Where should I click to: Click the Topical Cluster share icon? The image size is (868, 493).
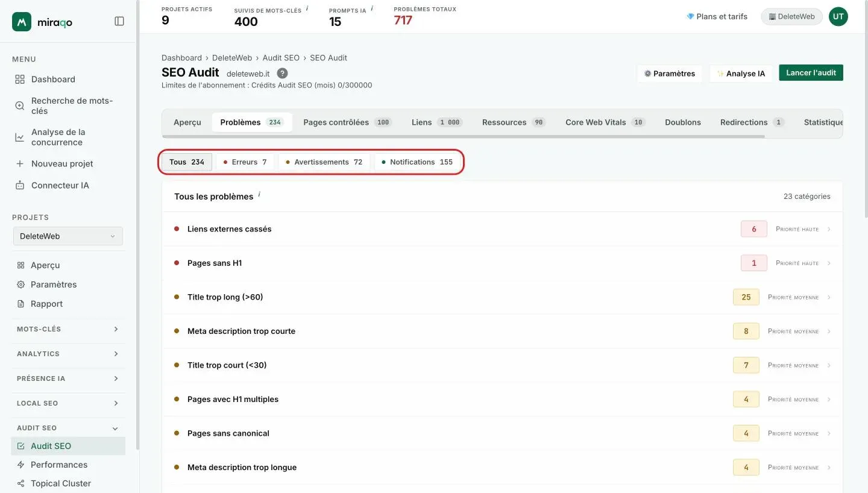tap(21, 483)
